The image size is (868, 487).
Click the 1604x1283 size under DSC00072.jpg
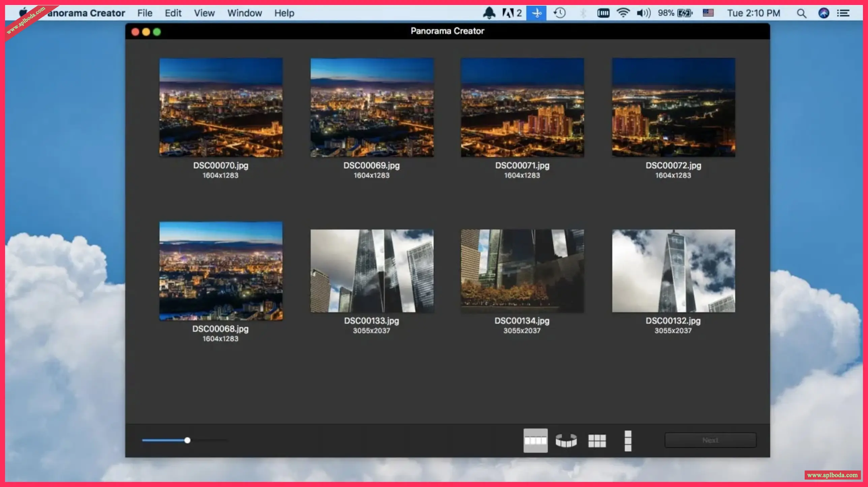pos(673,175)
